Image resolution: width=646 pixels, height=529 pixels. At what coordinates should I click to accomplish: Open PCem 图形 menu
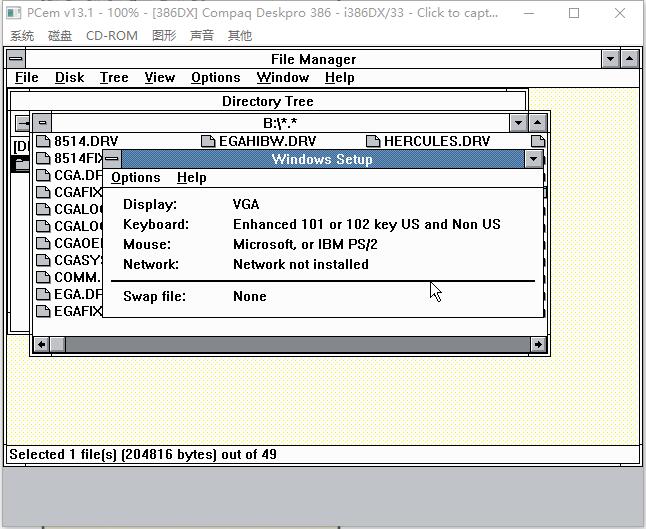tap(164, 36)
